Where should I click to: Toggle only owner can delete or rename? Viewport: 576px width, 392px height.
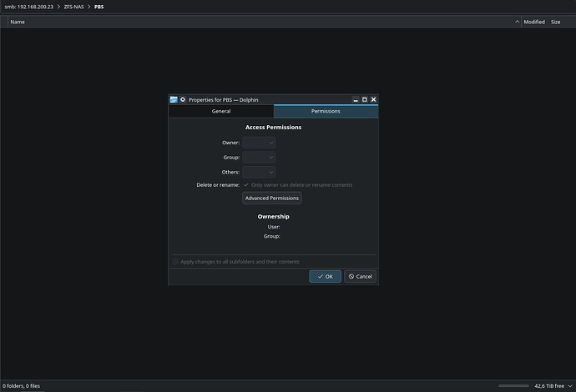[x=298, y=185]
